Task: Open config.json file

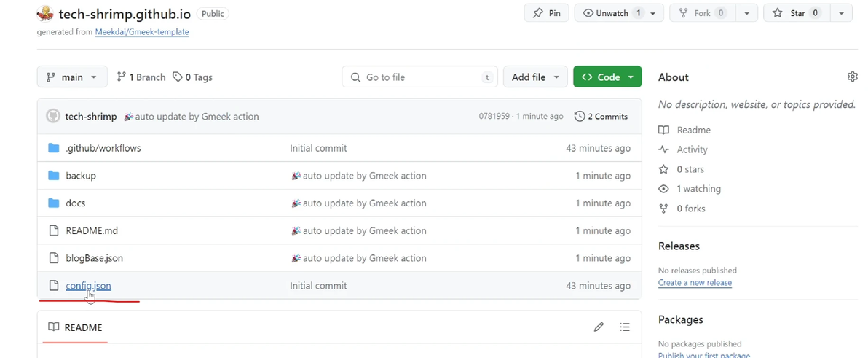Action: (x=89, y=285)
